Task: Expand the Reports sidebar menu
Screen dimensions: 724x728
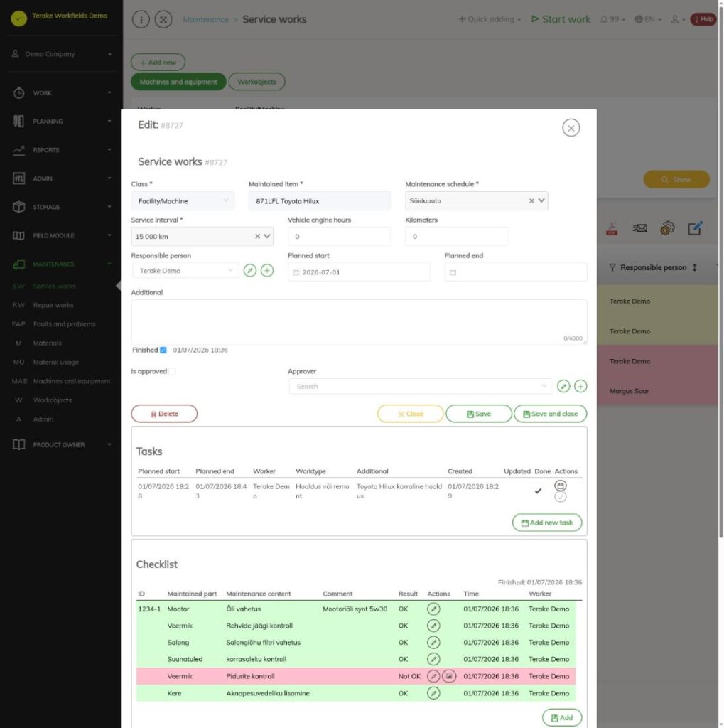Action: 62,150
